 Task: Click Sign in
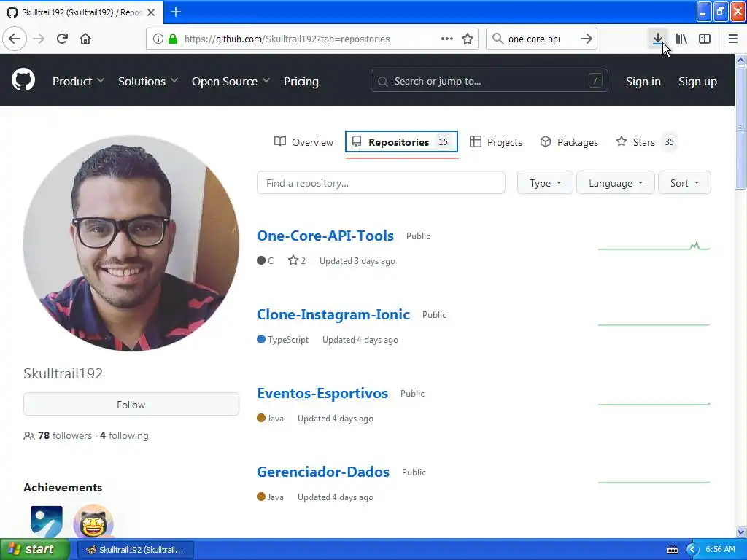[643, 82]
